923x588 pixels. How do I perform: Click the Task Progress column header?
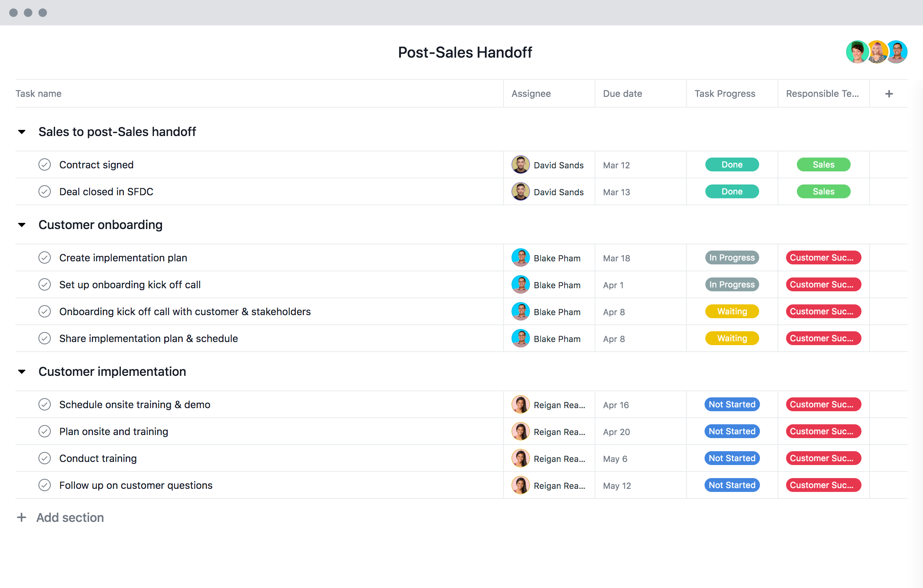point(725,93)
